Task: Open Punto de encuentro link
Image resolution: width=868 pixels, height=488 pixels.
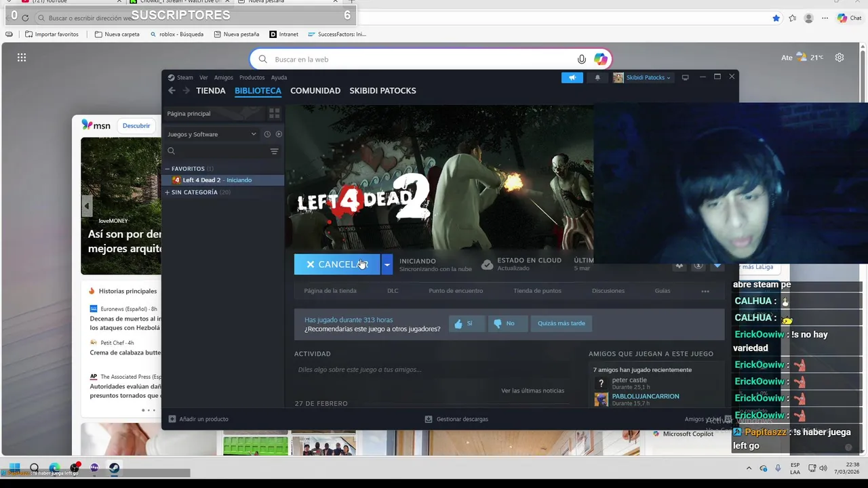Action: (x=456, y=291)
